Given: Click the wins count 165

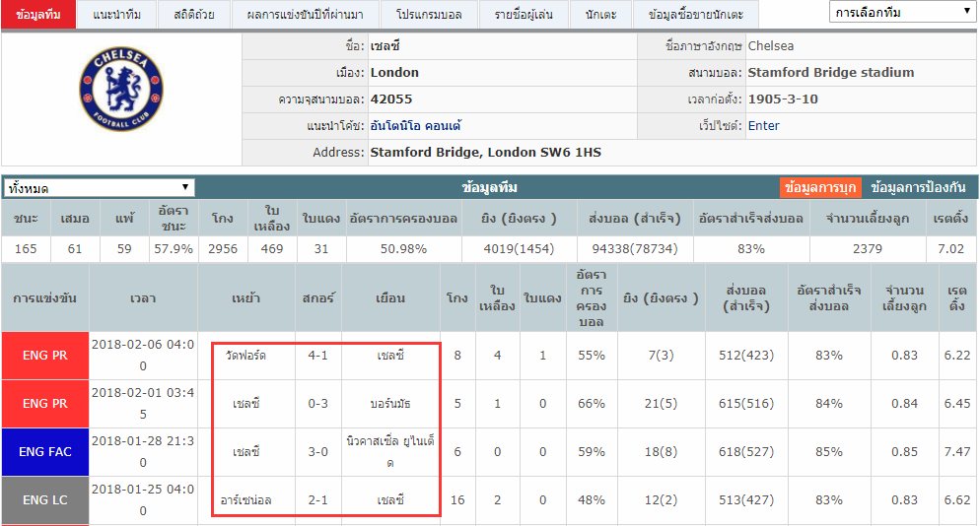Looking at the screenshot, I should point(26,248).
